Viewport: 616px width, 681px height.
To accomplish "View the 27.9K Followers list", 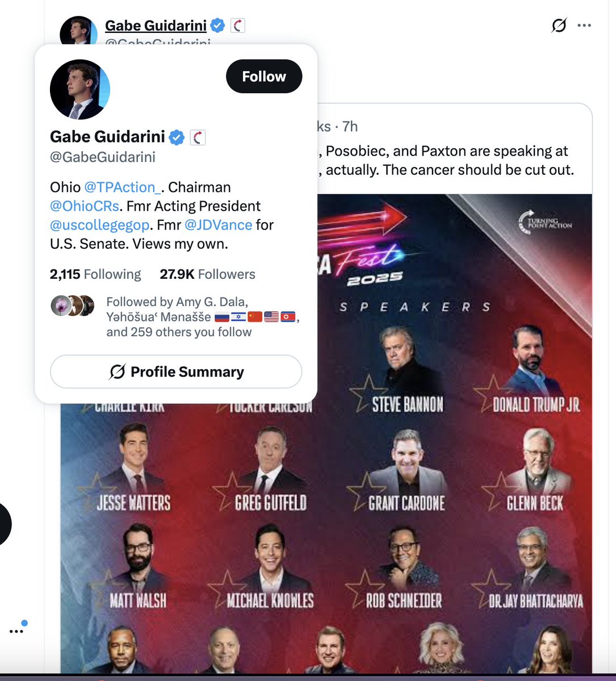I will 207,274.
